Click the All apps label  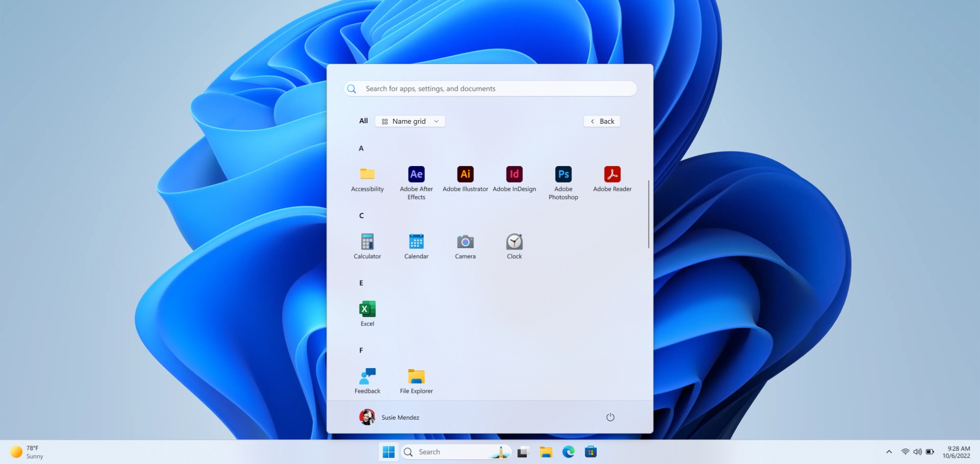pyautogui.click(x=364, y=121)
